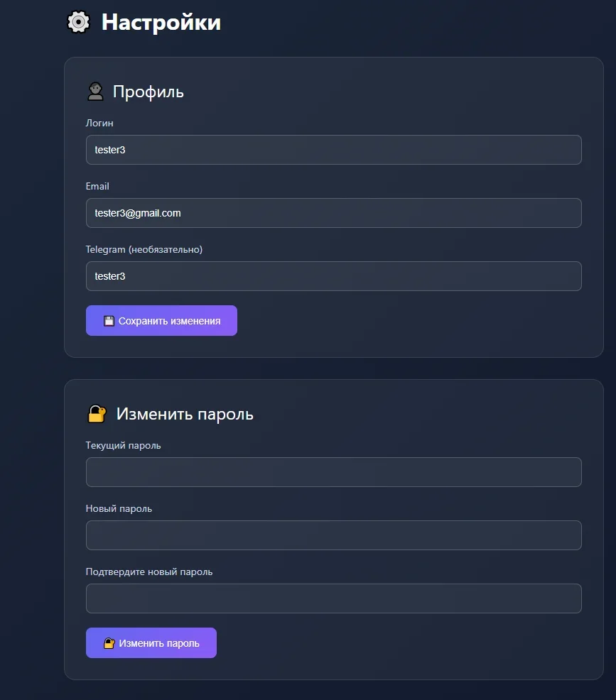Click the Email label above its field
The width and height of the screenshot is (616, 700).
point(97,186)
